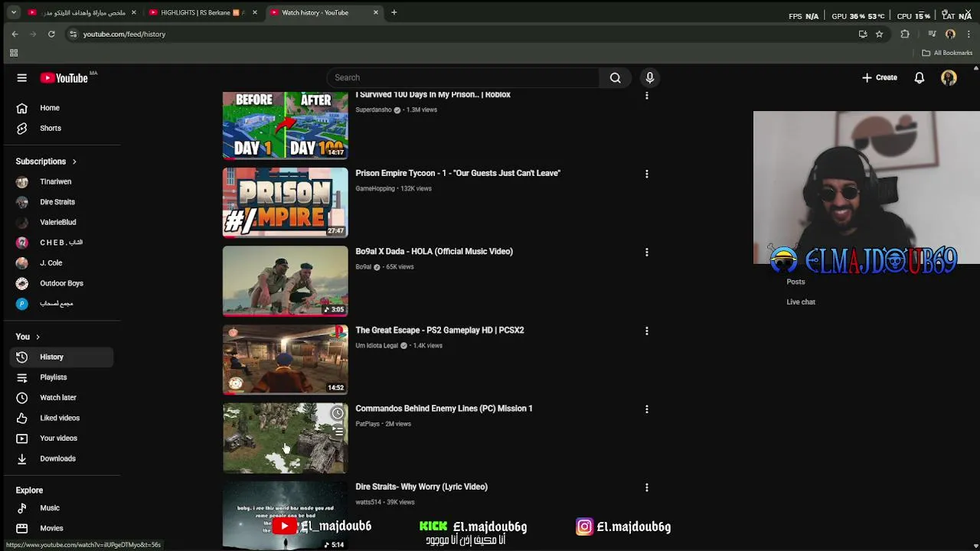Play Bo9al X Dada HOLA thumbnail
This screenshot has width=980, height=551.
(x=285, y=281)
